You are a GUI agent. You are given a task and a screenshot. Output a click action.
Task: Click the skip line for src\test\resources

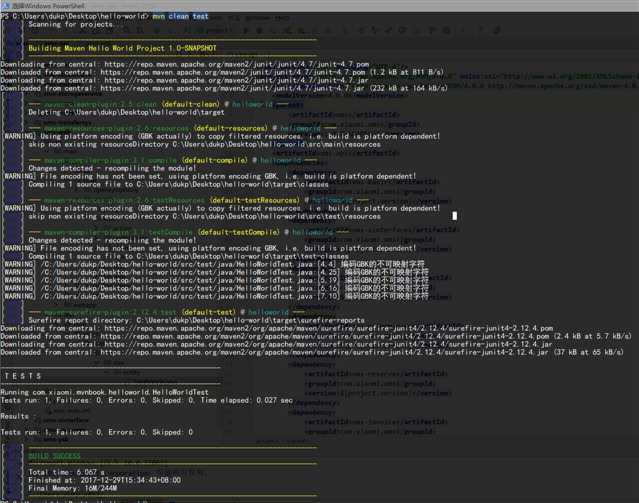coord(205,216)
